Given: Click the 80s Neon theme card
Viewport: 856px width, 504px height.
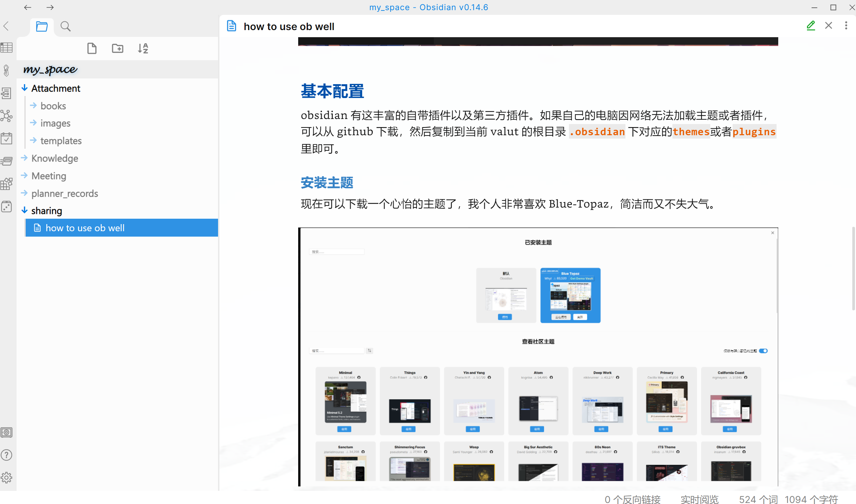Looking at the screenshot, I should (x=602, y=462).
